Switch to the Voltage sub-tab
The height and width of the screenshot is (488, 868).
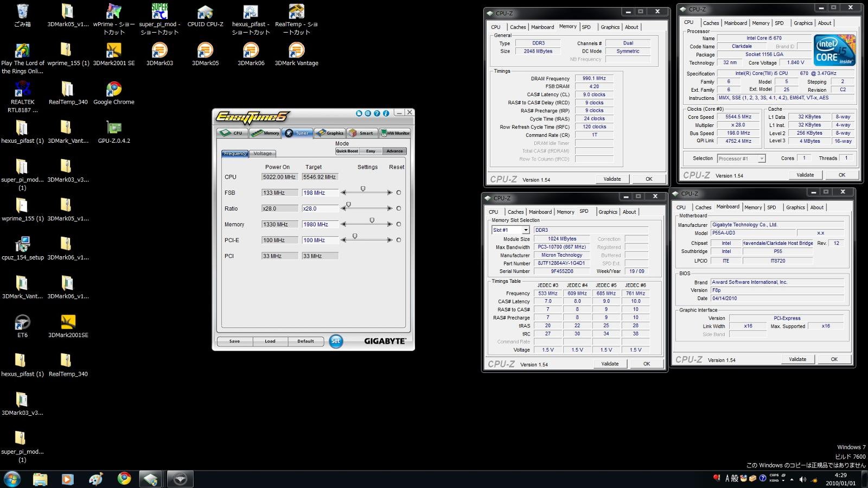pos(263,154)
